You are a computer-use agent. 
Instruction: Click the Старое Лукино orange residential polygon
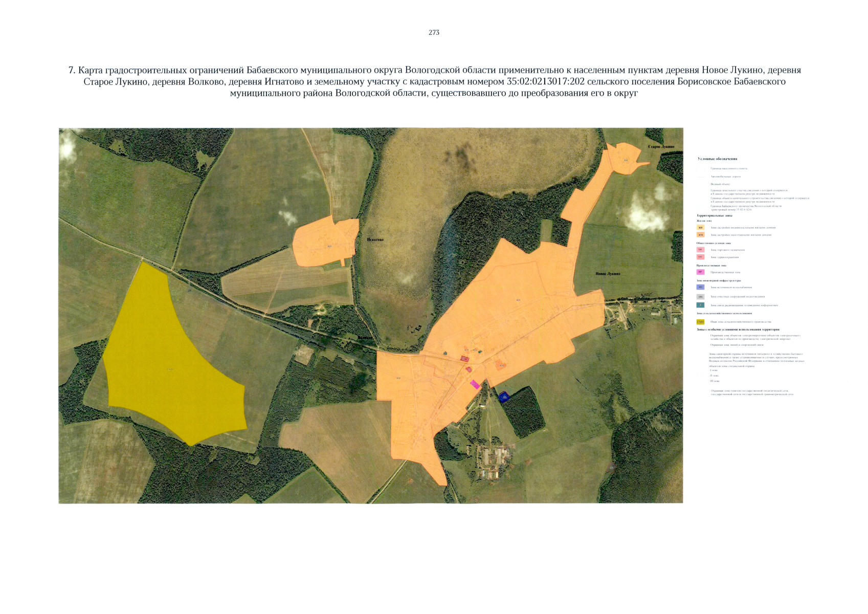[x=623, y=159]
